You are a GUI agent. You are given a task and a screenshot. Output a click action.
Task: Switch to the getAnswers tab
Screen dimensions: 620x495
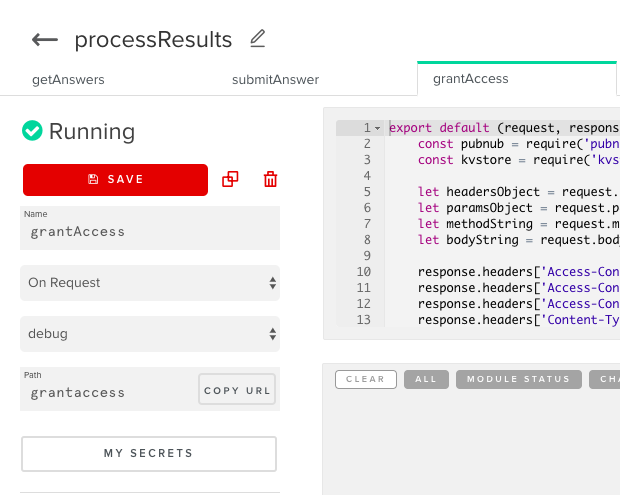point(68,79)
